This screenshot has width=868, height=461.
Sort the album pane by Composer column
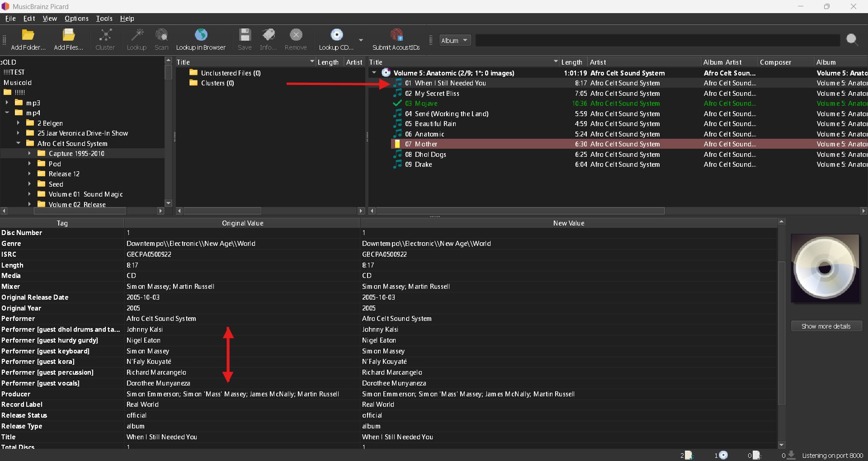point(785,62)
